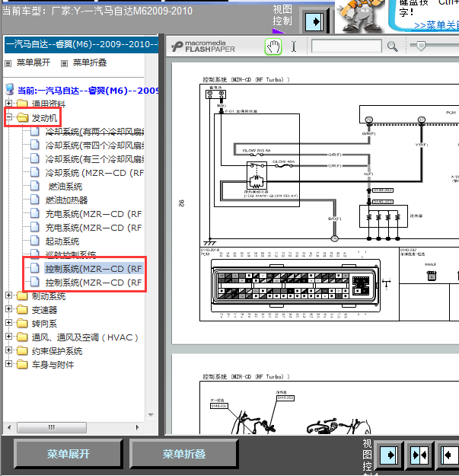Expand the 转向系 tree node
The height and width of the screenshot is (476, 459).
9,322
